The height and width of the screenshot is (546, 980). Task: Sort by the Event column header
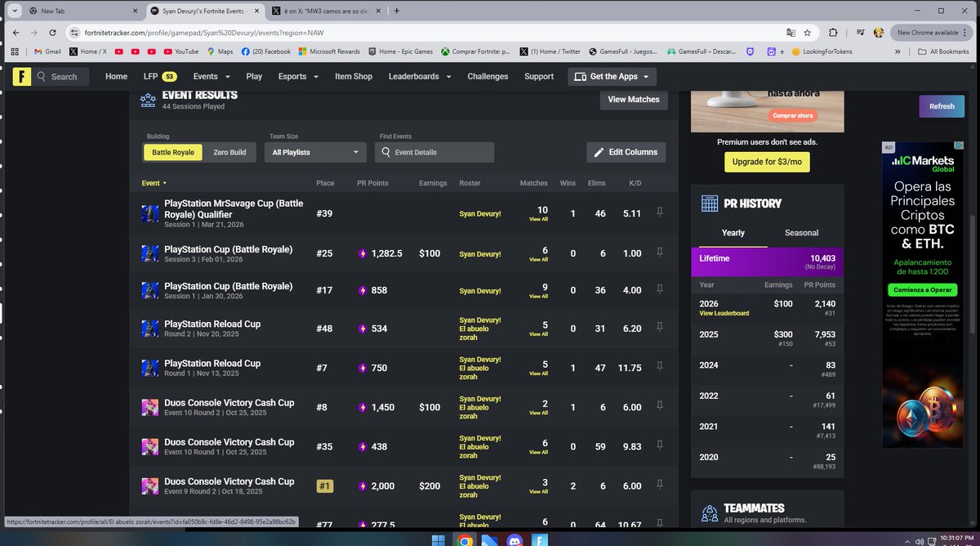154,183
